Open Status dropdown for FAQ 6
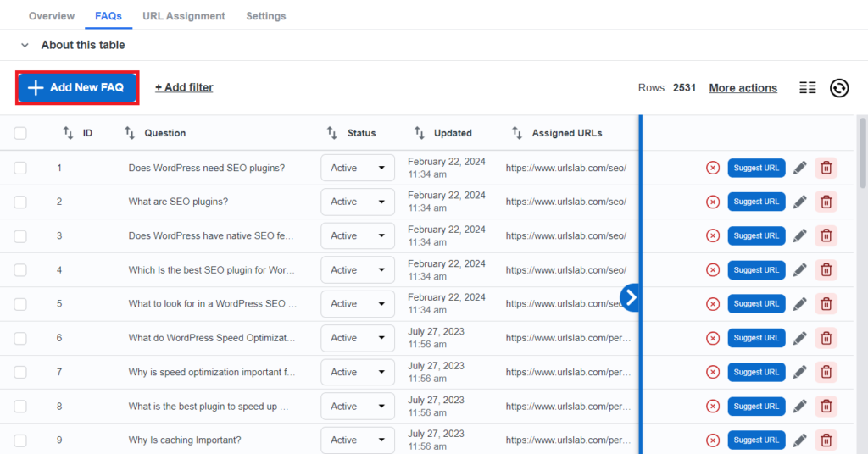The width and height of the screenshot is (868, 454). (358, 338)
